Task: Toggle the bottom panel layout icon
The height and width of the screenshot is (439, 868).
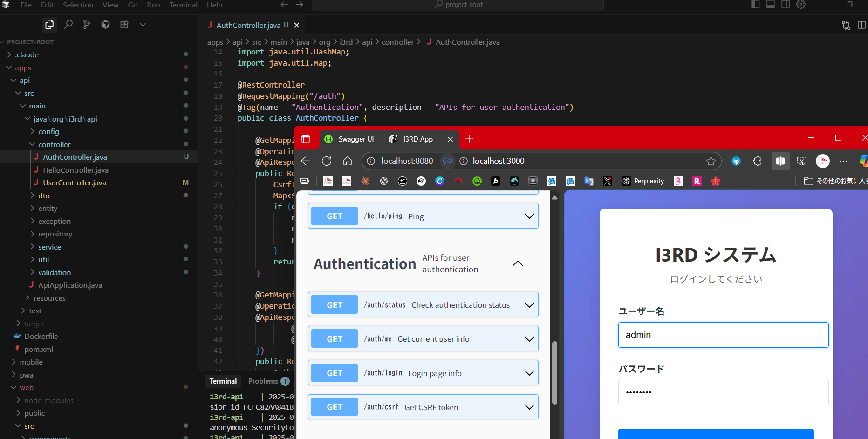Action: tap(770, 5)
